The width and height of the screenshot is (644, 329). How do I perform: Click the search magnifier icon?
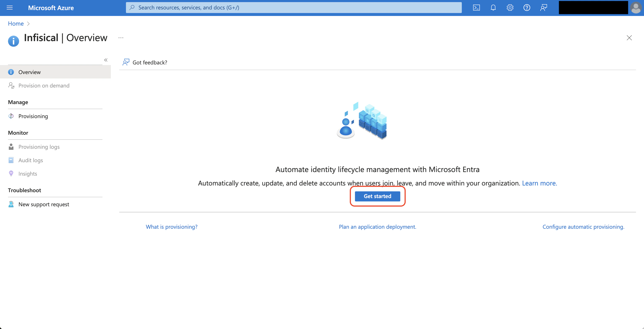pyautogui.click(x=132, y=8)
